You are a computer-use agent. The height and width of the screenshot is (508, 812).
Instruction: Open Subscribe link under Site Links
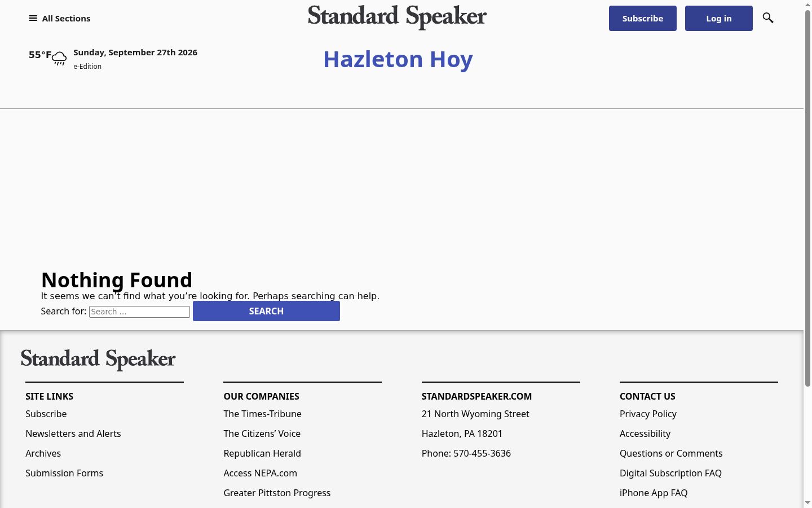tap(46, 414)
